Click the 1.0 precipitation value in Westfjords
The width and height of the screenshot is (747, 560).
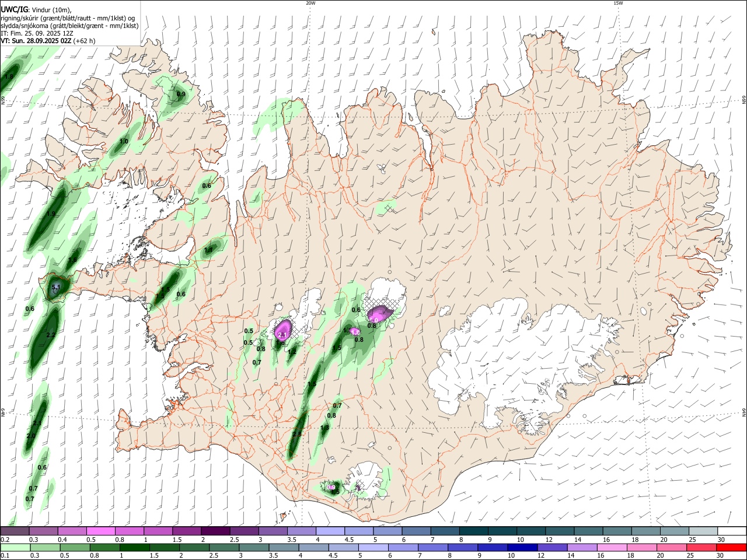[124, 141]
